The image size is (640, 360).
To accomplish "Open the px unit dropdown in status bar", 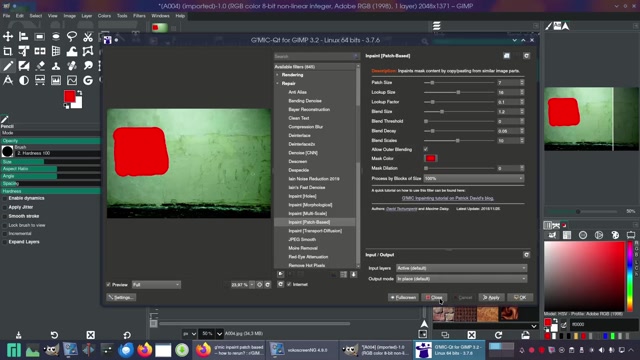I will tap(189, 333).
